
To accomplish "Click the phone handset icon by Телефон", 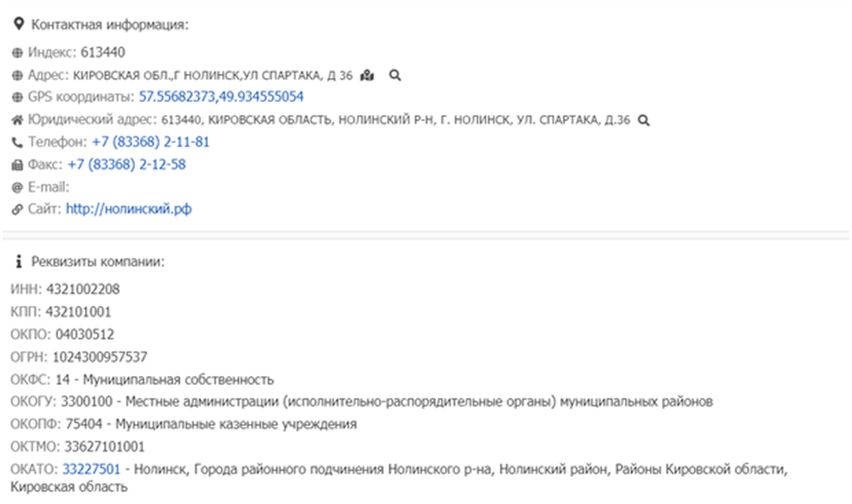I will point(18,142).
